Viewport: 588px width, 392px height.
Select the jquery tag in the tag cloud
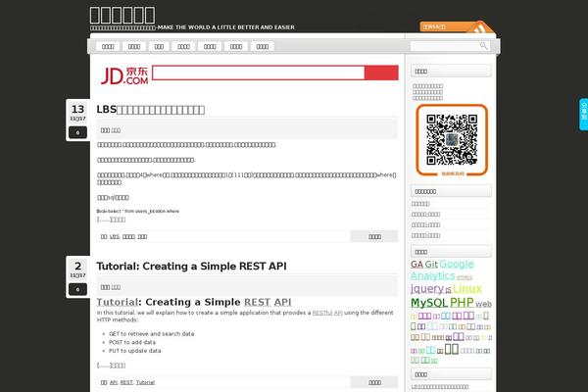pyautogui.click(x=427, y=288)
